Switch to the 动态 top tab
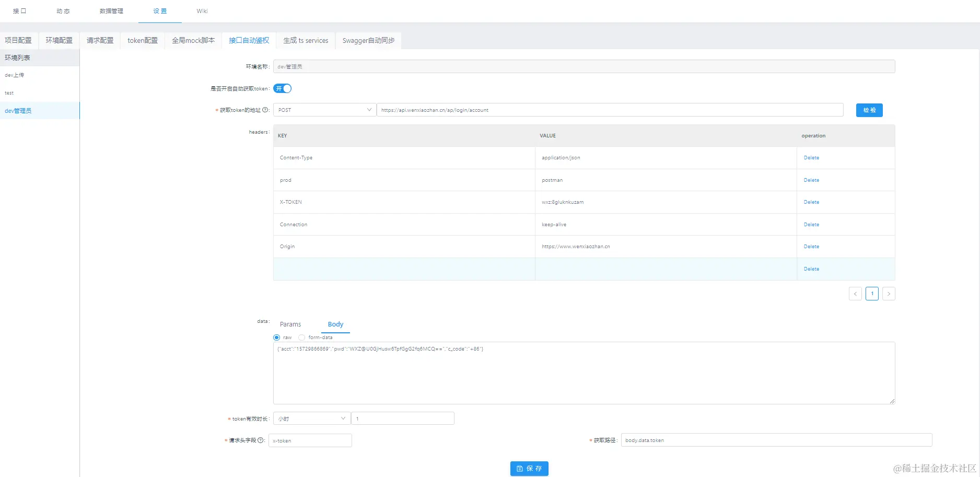Screen dimensions: 980x477 [63, 11]
